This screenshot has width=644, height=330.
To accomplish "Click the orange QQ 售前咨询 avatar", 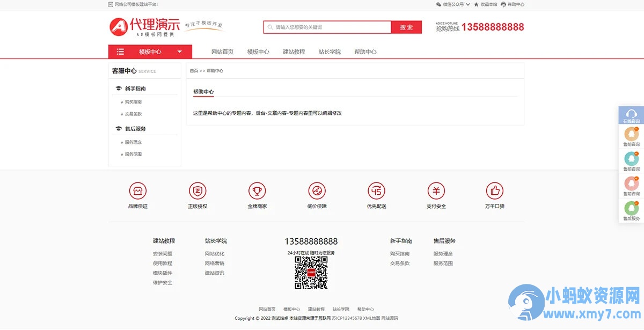I will (x=632, y=134).
